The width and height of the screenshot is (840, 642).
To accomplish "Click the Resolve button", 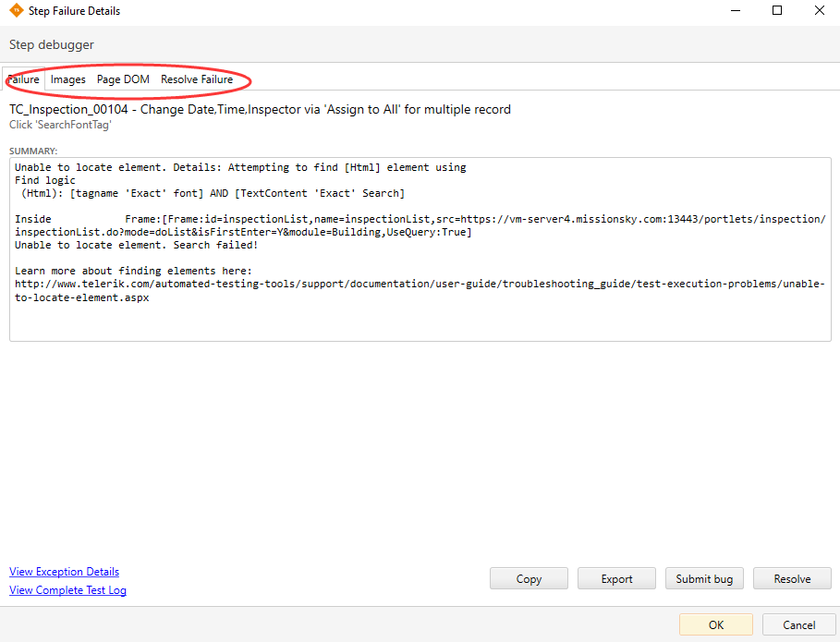I will [792, 578].
